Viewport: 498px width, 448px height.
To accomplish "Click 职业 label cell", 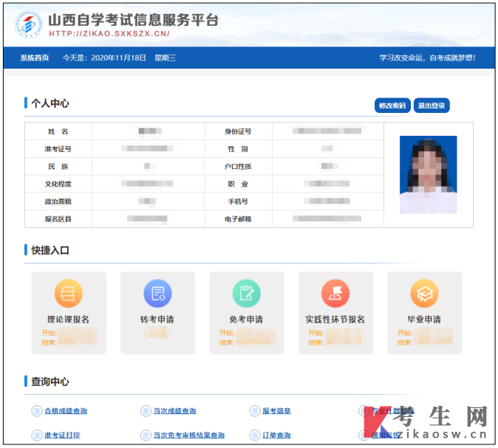I will pyautogui.click(x=238, y=184).
